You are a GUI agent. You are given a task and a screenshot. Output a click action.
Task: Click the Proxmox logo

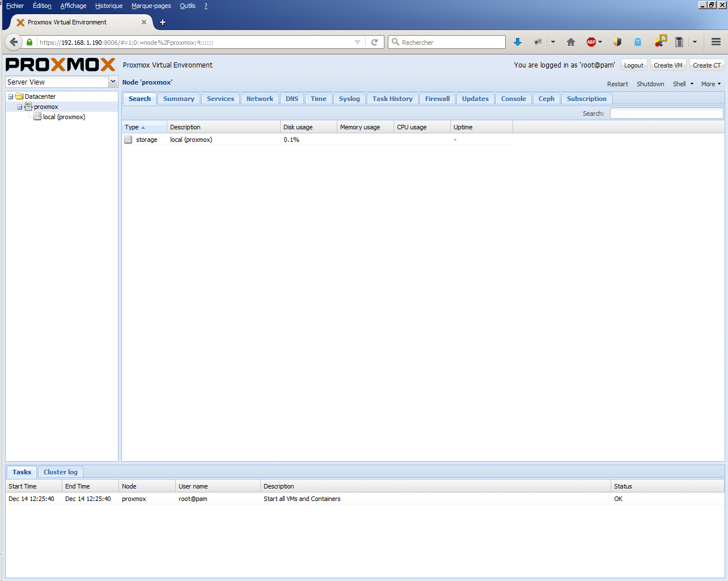pos(60,65)
